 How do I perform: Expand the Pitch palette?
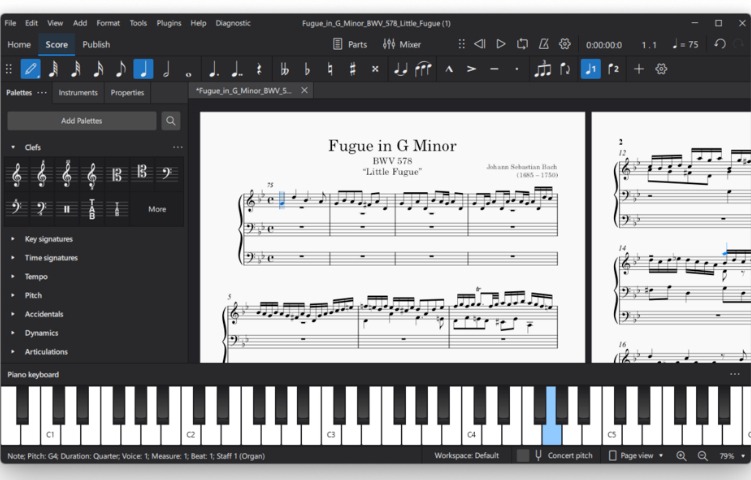[13, 295]
